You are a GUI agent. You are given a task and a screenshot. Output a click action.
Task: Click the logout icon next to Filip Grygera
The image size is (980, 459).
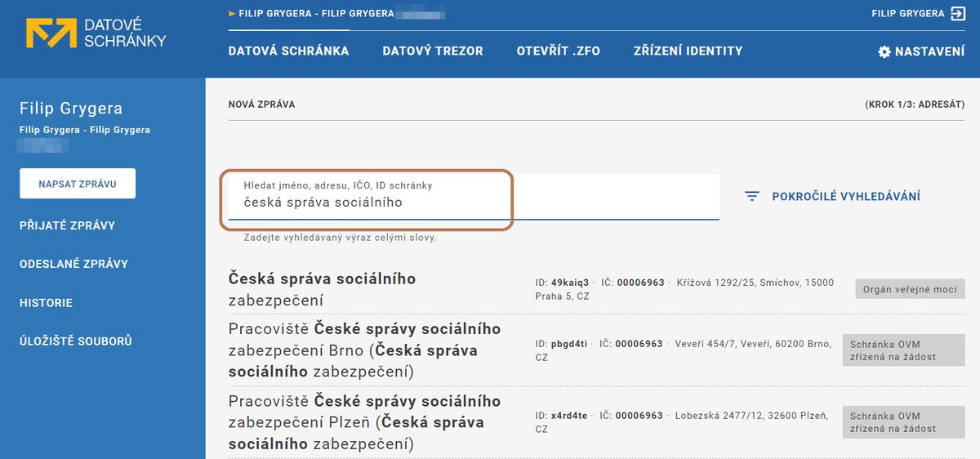[x=959, y=13]
